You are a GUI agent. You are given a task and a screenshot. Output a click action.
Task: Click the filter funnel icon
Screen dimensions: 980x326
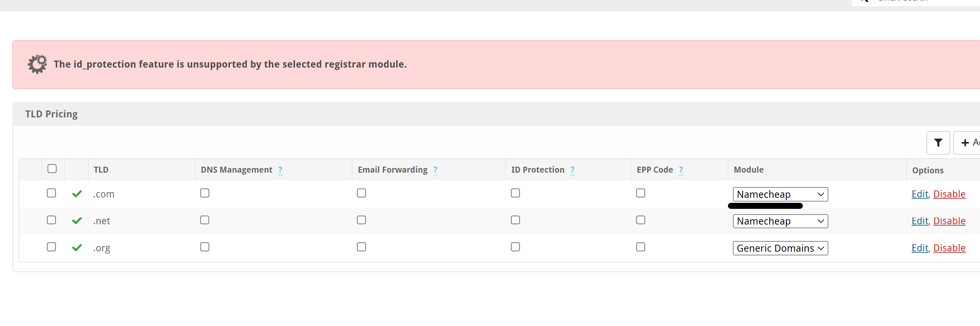(938, 143)
